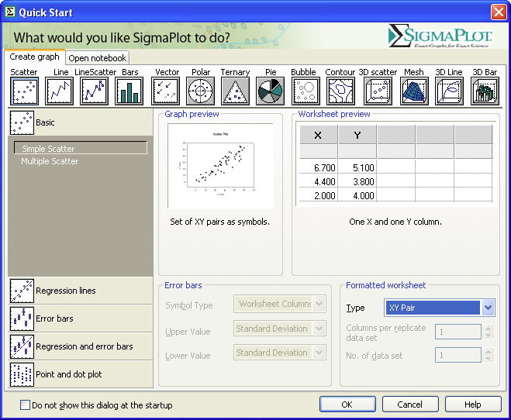
Task: Click the No. of data set field
Action: point(458,355)
